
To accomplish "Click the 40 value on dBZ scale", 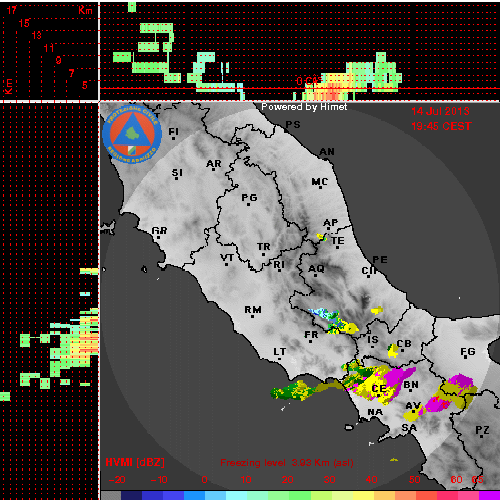I will [371, 480].
